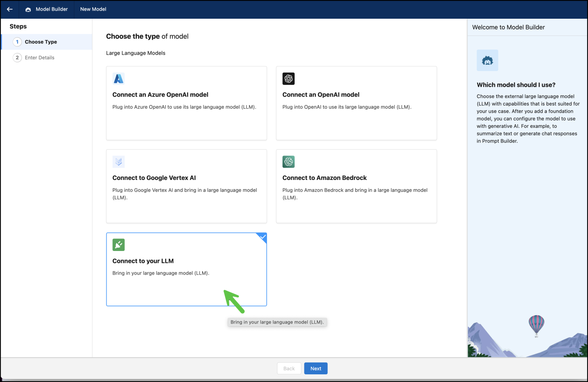Click the OpenAI logo icon
Image resolution: width=588 pixels, height=382 pixels.
tap(288, 79)
